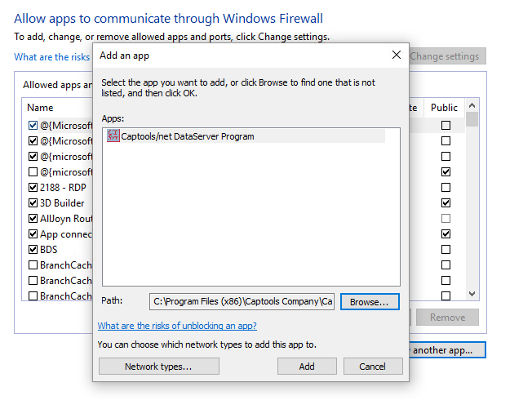Uncheck the 3D Builder checkbox
Image resolution: width=532 pixels, height=400 pixels.
click(33, 203)
